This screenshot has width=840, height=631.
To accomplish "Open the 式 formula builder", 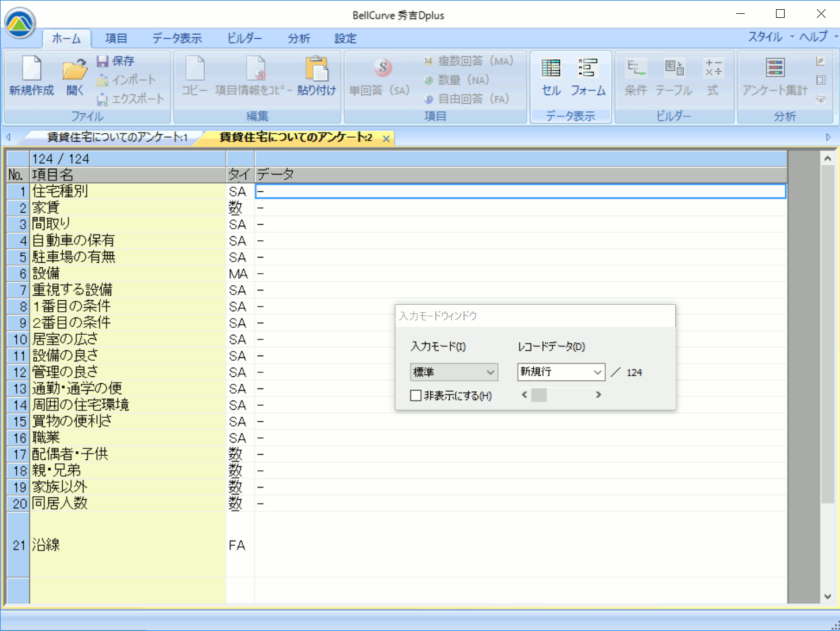I will (713, 76).
